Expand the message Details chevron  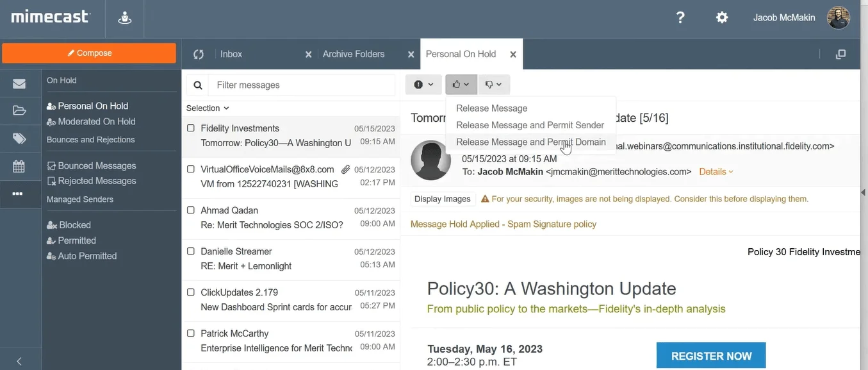tap(716, 172)
